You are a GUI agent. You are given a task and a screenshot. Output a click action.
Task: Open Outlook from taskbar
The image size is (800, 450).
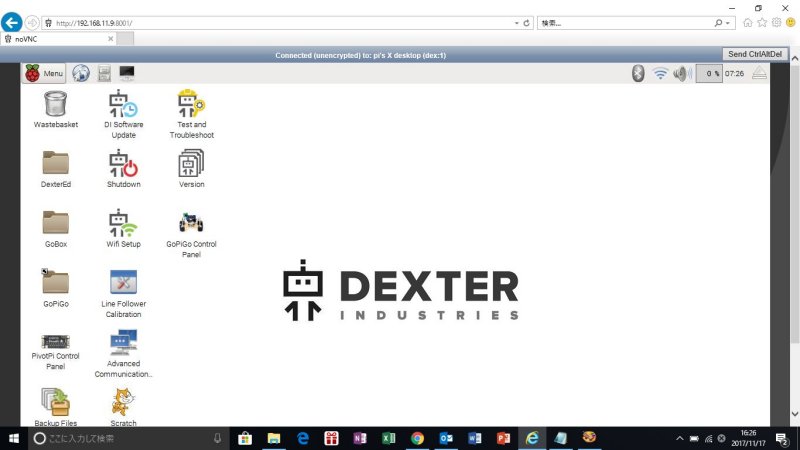(x=446, y=438)
